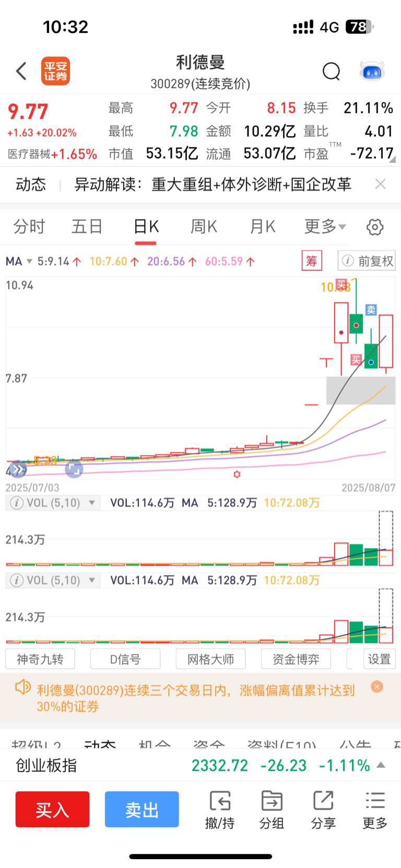Switch to 五日 chart tab
Viewport: 401px width, 868px height.
tap(87, 227)
